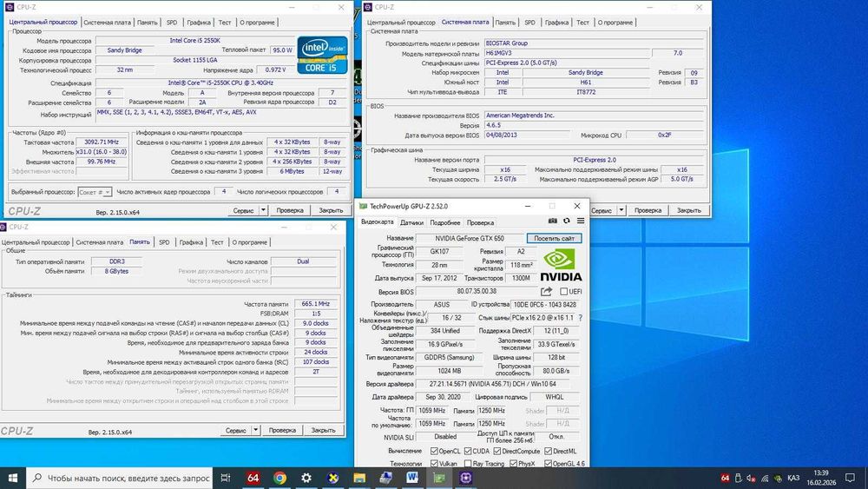The width and height of the screenshot is (868, 489).
Task: Click the GPU-Z title bar app icon
Action: (x=363, y=206)
